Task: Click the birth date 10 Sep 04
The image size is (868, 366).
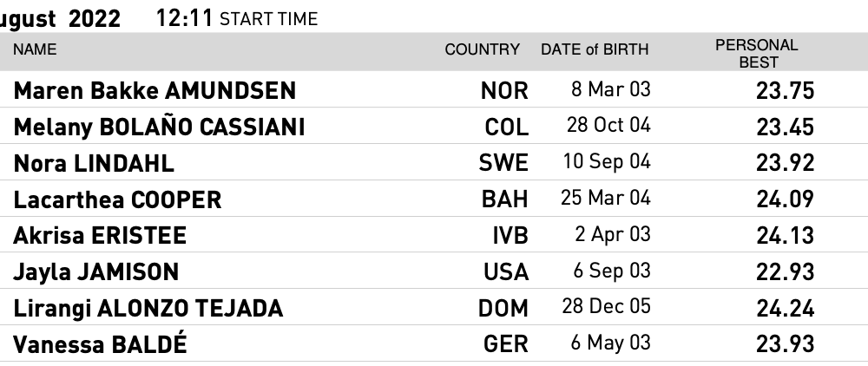Action: (x=608, y=162)
